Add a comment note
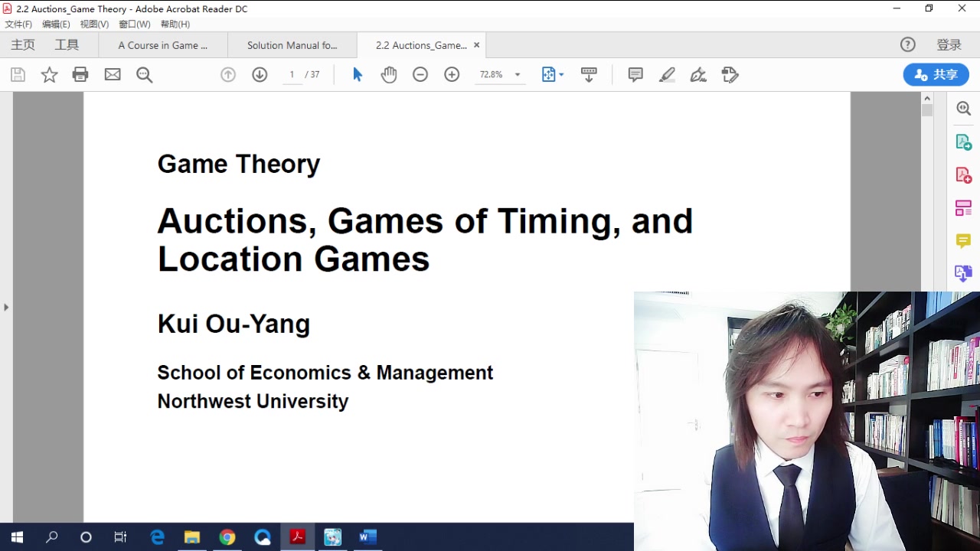980x551 pixels. [635, 74]
